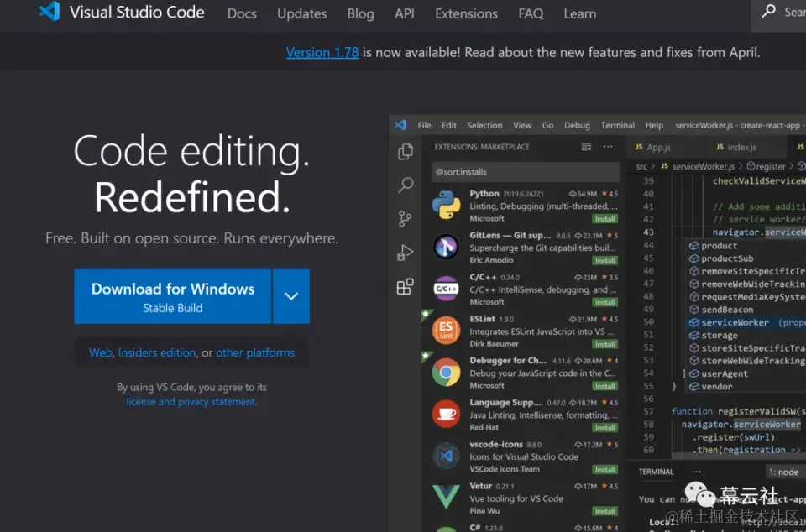This screenshot has height=532, width=806.
Task: Select the vscode-icons extension icon
Action: click(x=446, y=456)
